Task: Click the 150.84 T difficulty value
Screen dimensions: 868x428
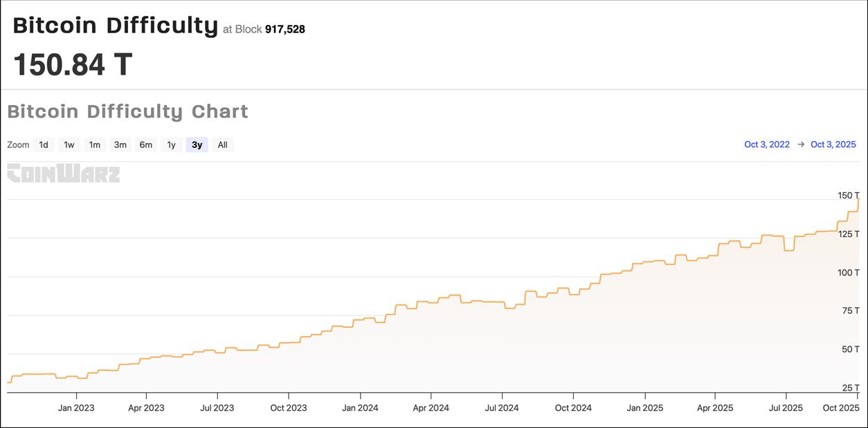Action: click(x=73, y=64)
